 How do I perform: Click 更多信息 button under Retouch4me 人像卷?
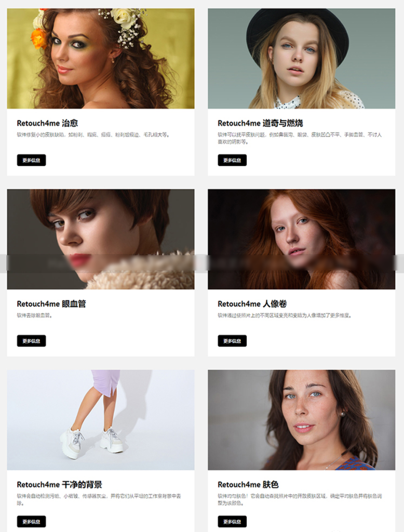232,341
